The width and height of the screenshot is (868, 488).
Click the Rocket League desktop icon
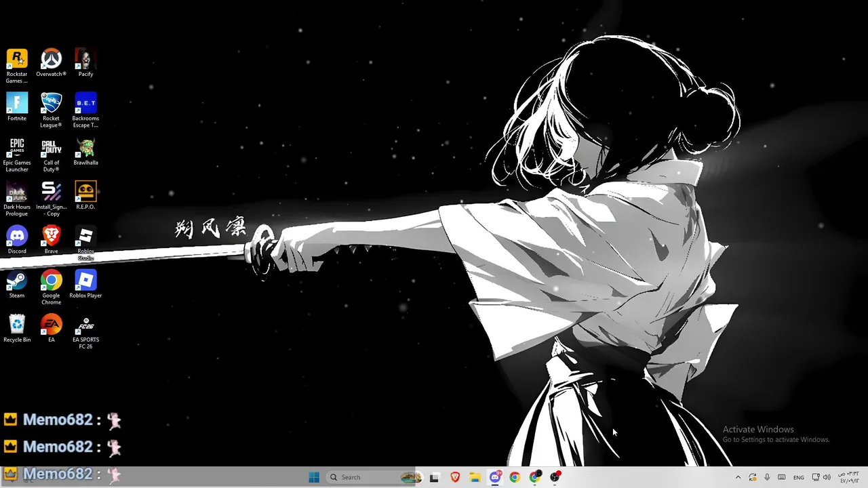click(x=51, y=110)
